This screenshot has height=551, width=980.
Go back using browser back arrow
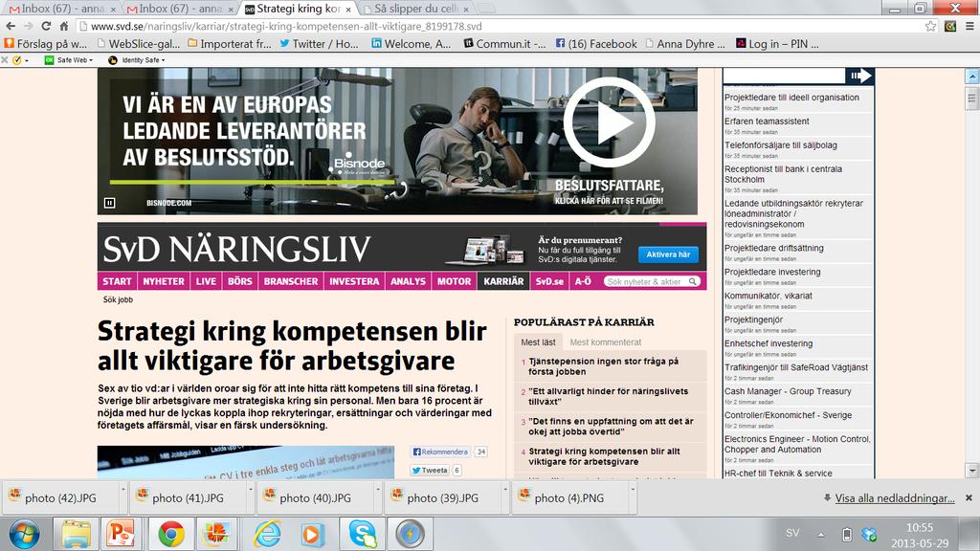point(11,26)
